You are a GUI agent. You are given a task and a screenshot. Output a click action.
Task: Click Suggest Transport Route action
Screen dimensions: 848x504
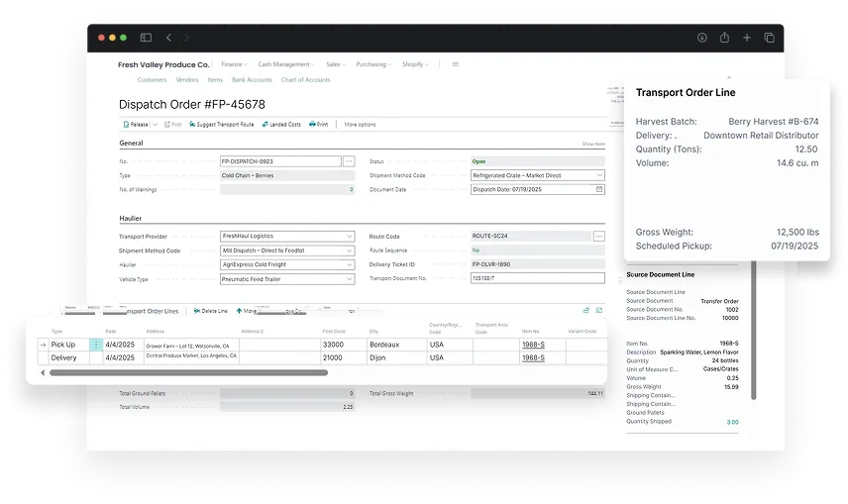[x=221, y=125]
